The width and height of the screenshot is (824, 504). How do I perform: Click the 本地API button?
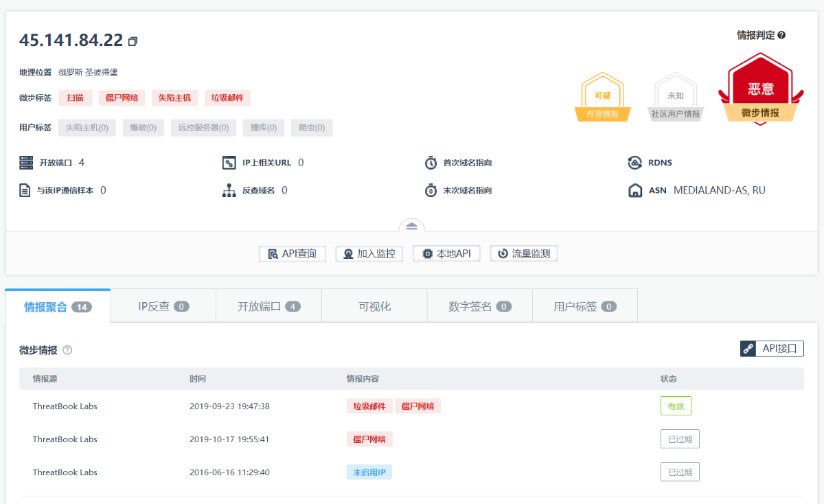[x=446, y=253]
